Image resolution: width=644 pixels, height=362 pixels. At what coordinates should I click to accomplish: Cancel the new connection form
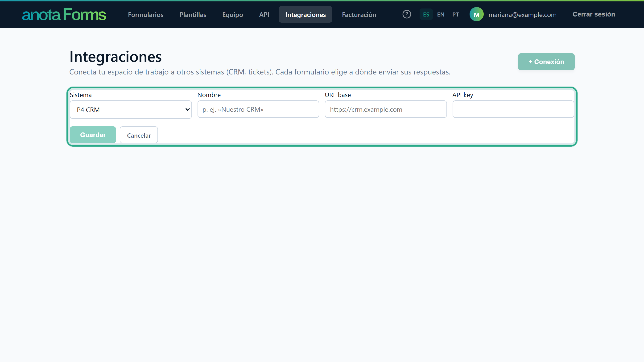tap(139, 135)
